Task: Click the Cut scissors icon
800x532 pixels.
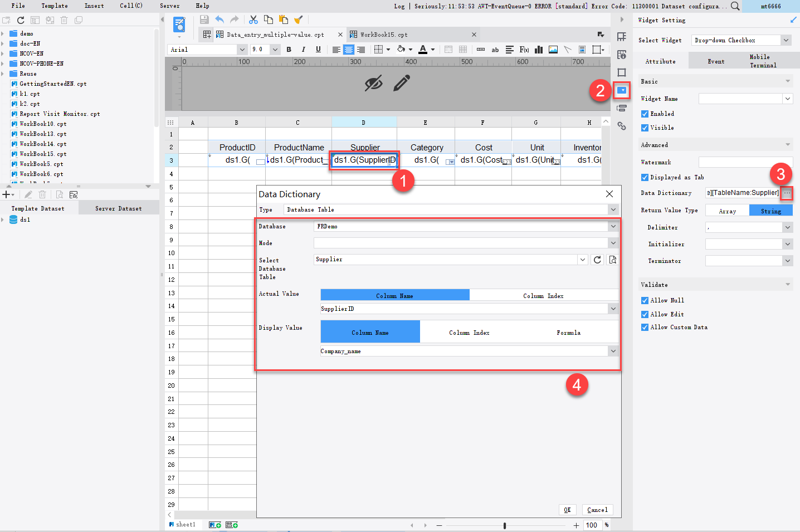Action: point(253,19)
